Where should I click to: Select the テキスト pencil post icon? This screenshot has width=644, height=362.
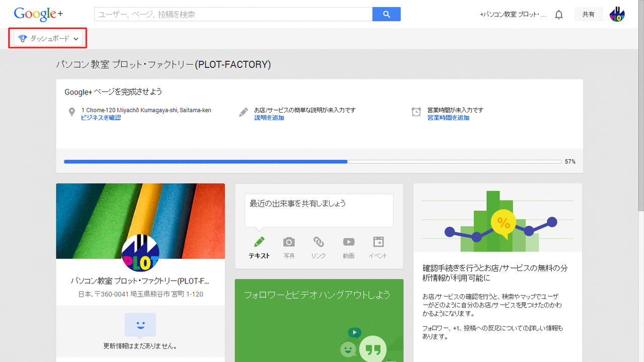click(x=259, y=242)
